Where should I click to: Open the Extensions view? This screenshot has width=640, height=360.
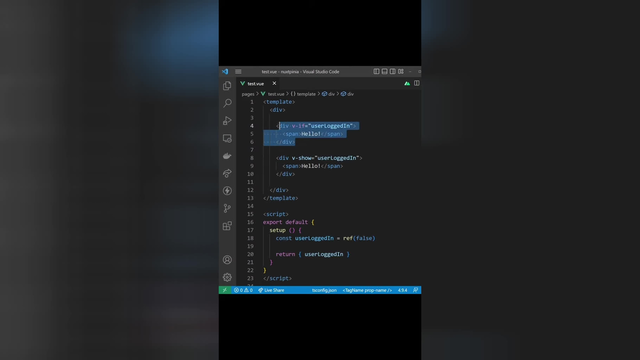pos(227,226)
